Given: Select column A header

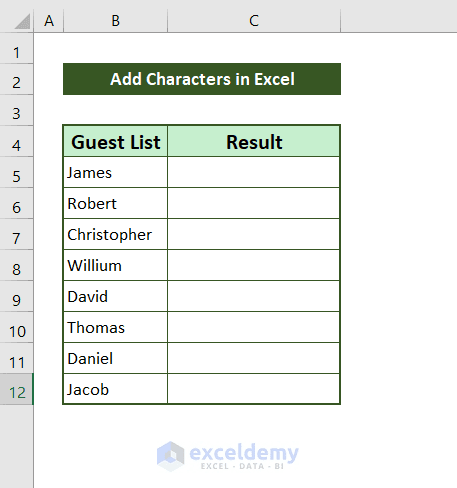Looking at the screenshot, I should (49, 21).
